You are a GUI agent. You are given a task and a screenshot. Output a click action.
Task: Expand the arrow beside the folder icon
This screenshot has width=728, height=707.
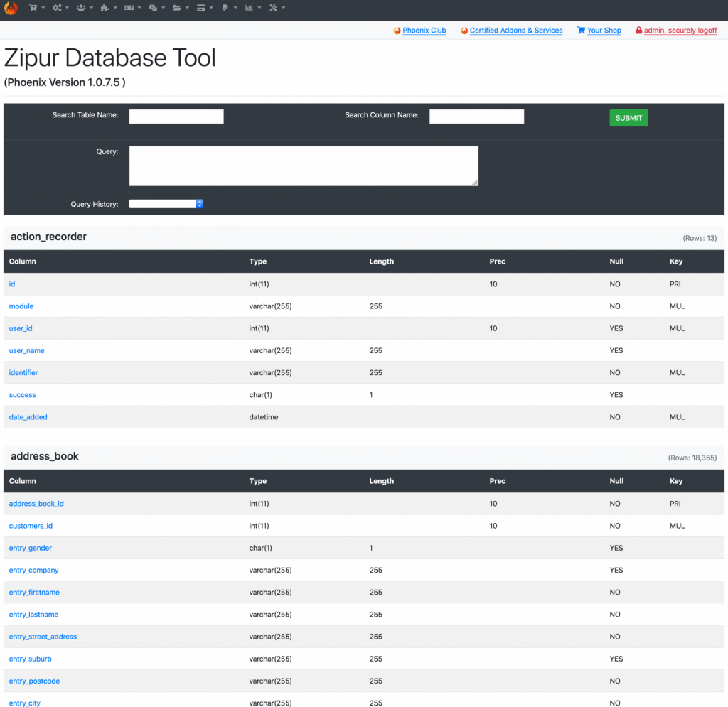click(187, 7)
